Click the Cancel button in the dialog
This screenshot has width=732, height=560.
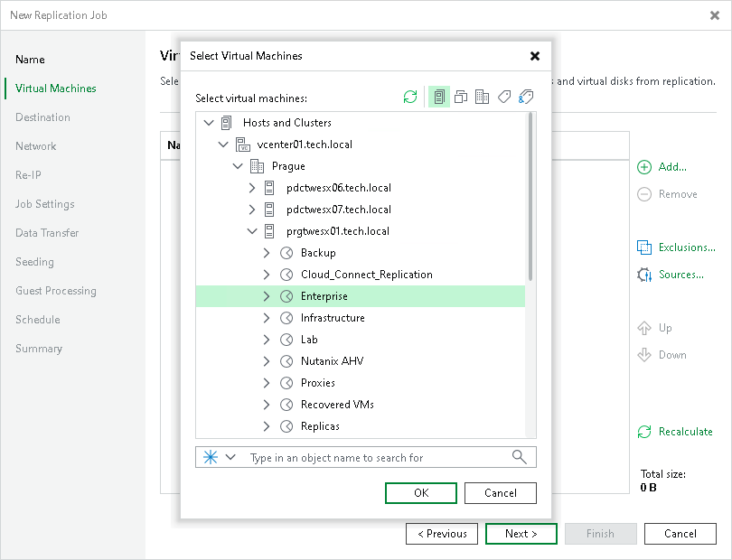tap(501, 493)
